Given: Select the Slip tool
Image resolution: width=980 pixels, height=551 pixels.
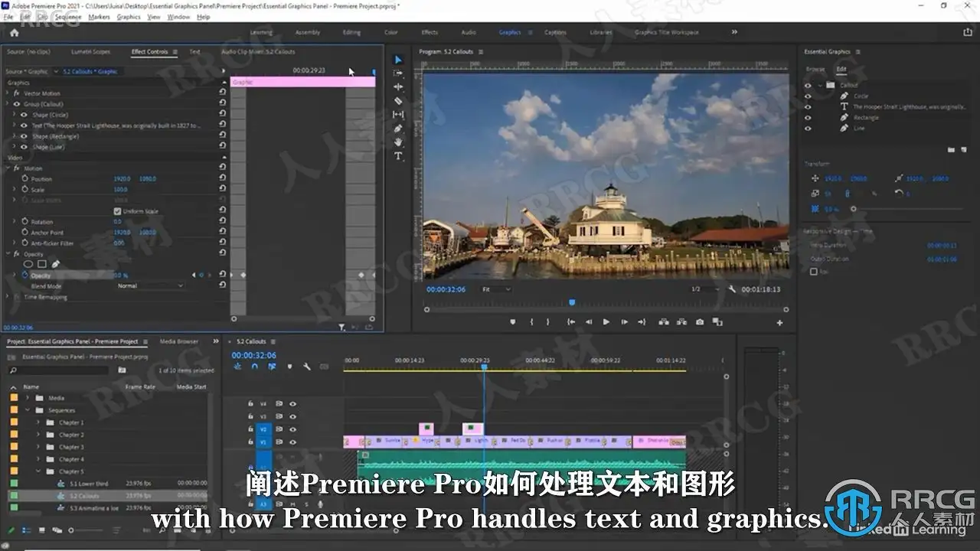Looking at the screenshot, I should coord(398,115).
